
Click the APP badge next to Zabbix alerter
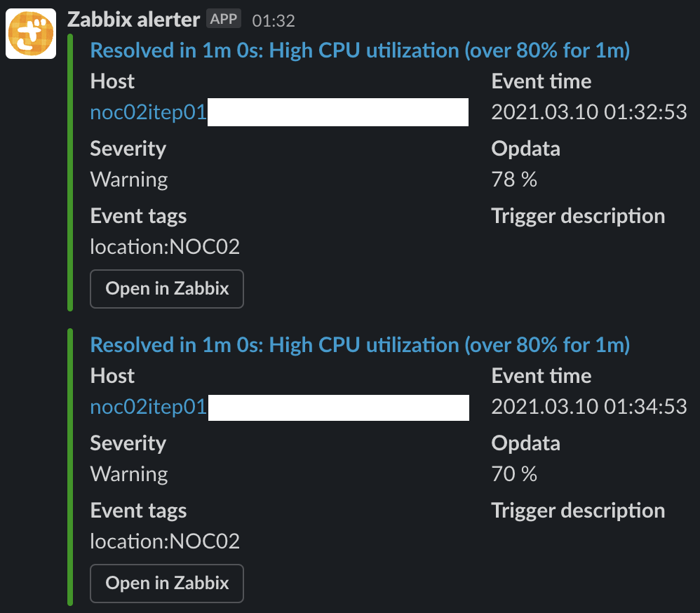[224, 19]
